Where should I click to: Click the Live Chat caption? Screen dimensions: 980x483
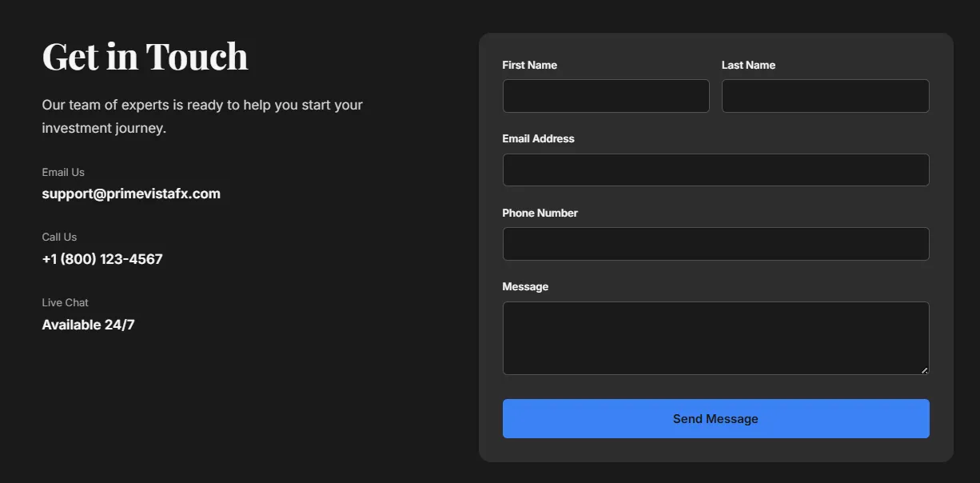65,302
